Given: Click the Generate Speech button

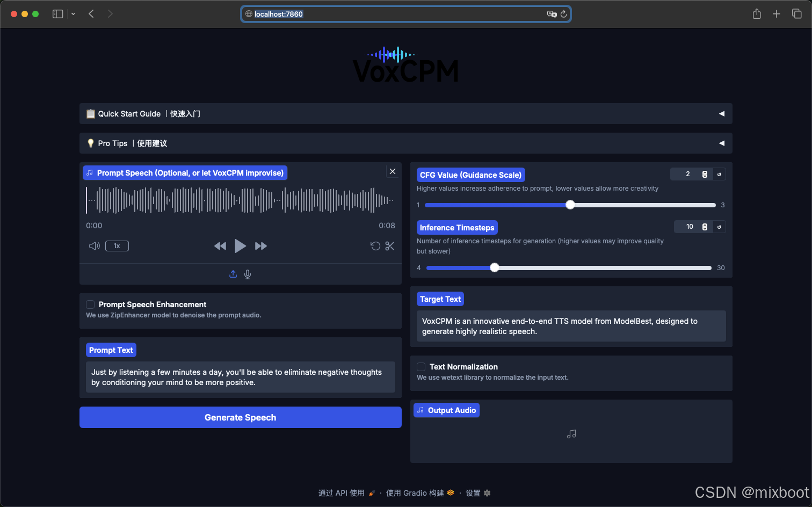Looking at the screenshot, I should 241,417.
